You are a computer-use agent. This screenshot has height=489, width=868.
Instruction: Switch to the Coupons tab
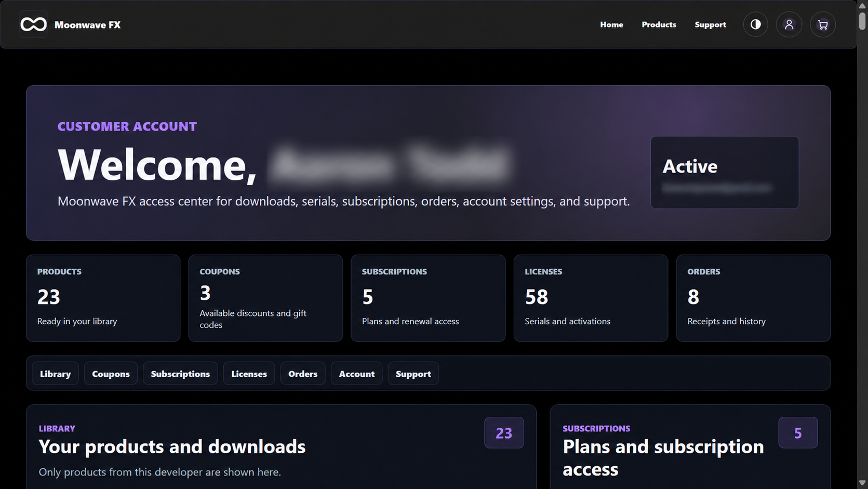tap(111, 374)
